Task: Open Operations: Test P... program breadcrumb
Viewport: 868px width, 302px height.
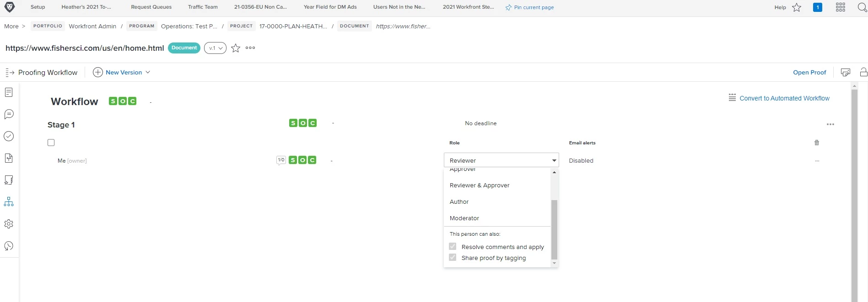Action: [189, 26]
